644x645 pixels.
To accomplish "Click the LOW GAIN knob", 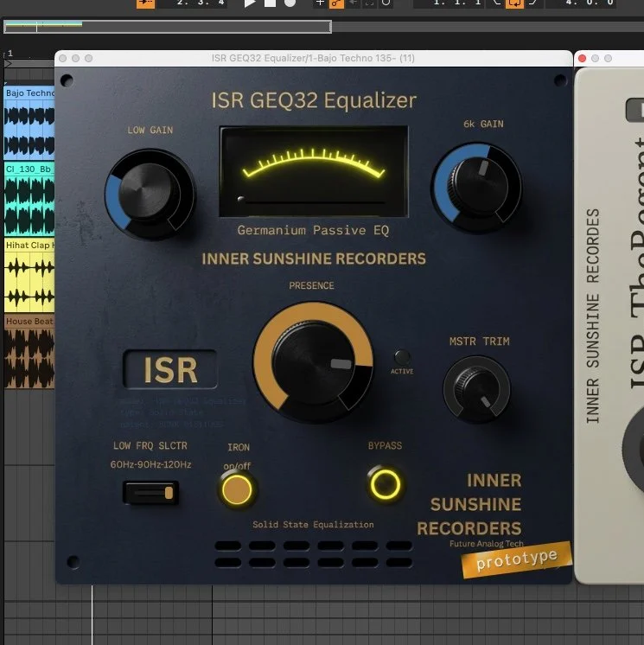I will pyautogui.click(x=150, y=194).
